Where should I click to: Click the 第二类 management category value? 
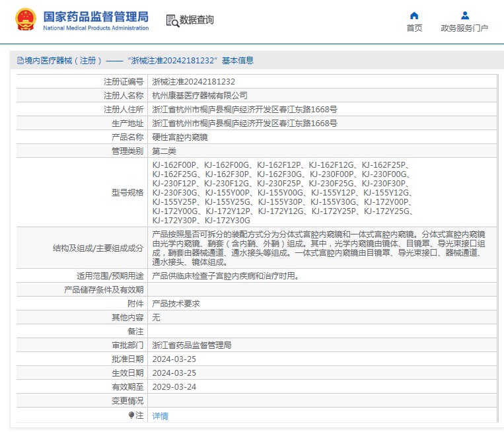tap(164, 151)
